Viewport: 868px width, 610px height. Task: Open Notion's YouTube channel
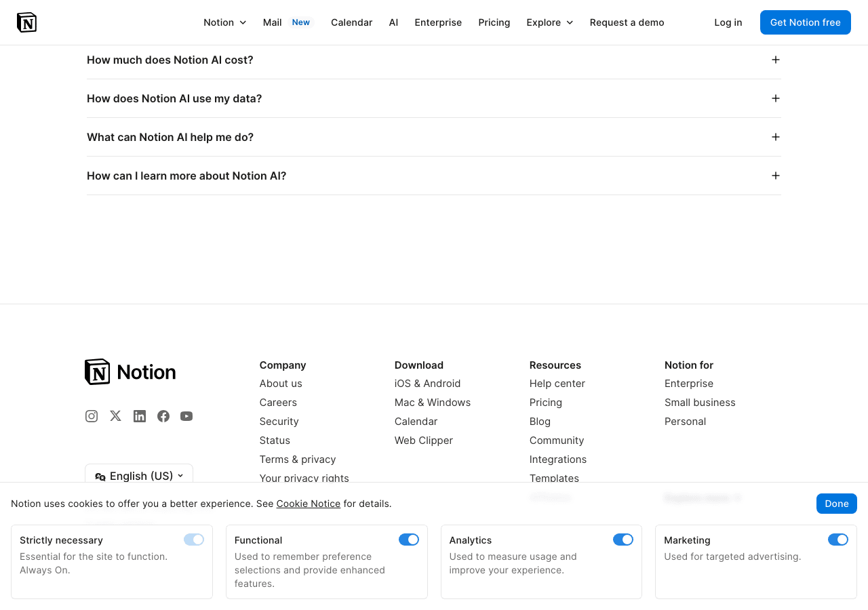coord(186,415)
